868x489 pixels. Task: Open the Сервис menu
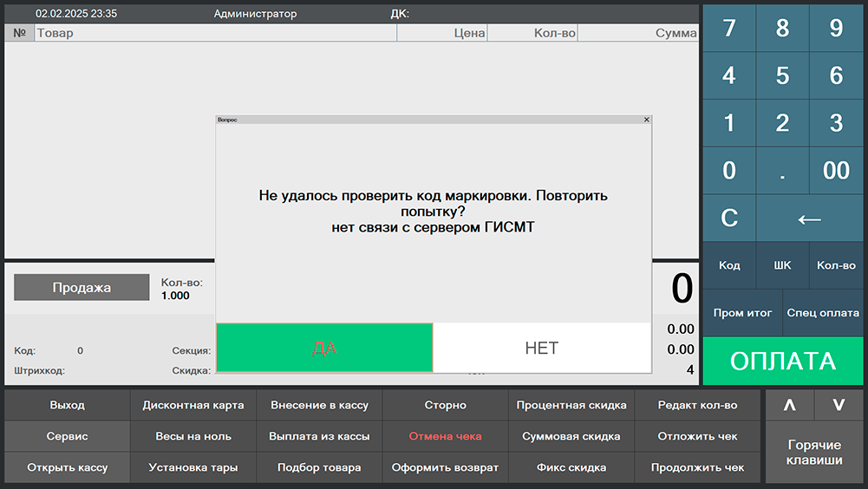click(68, 436)
